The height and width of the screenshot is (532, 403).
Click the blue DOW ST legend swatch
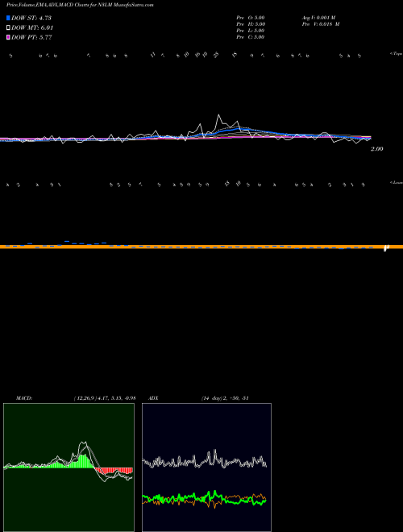(x=9, y=18)
